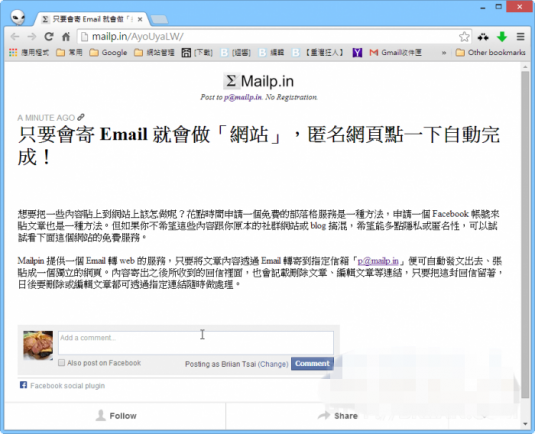Open the 常用 bookmarks folder
This screenshot has width=535, height=434.
click(70, 52)
